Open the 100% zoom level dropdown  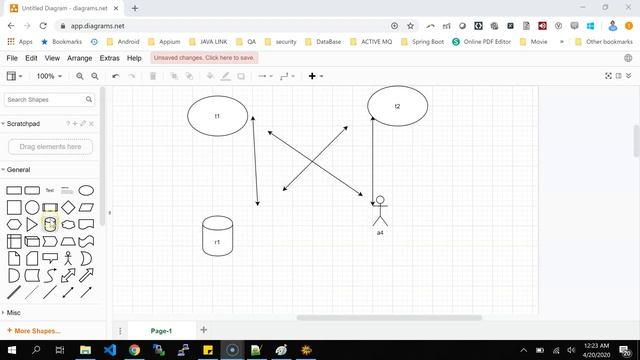point(49,76)
